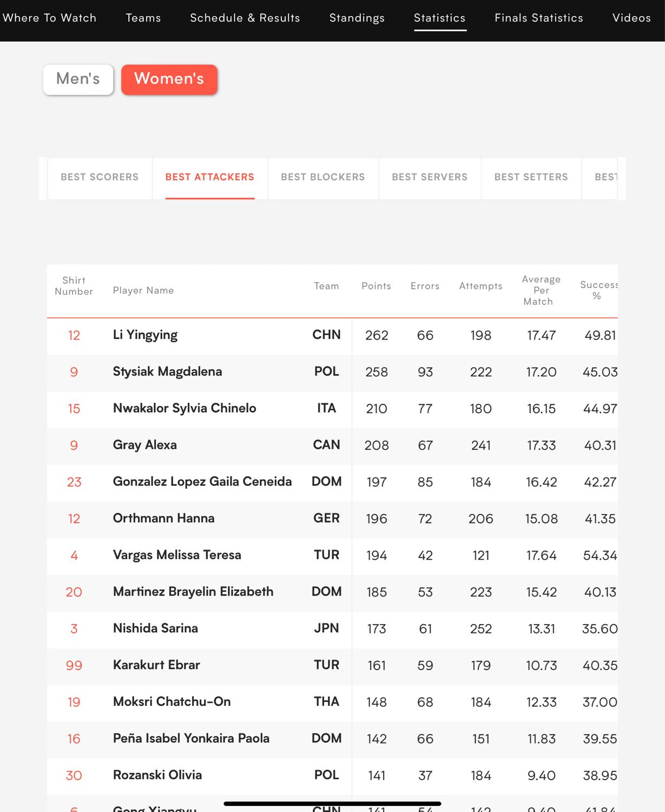
Task: Click Li Yingying's 262 points value
Action: click(377, 336)
